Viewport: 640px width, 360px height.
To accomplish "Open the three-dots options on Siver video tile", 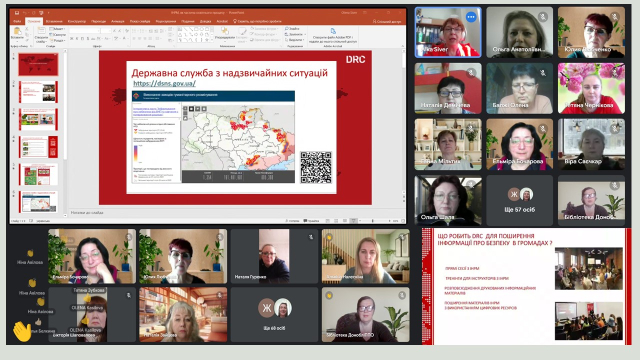I will coord(471,17).
